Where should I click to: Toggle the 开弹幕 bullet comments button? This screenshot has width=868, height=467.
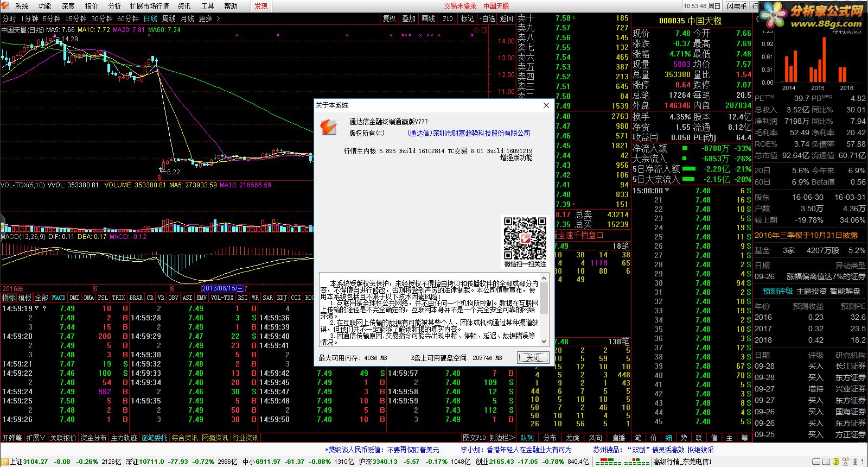pos(12,438)
